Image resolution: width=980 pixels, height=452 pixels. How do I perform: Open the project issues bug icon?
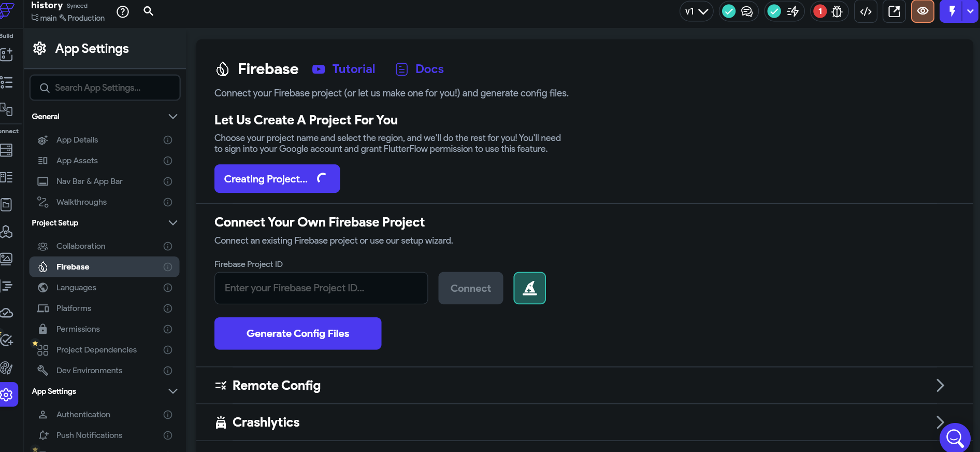click(x=837, y=11)
